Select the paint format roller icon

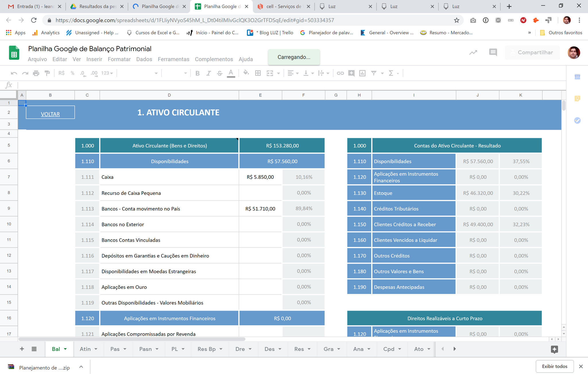47,73
